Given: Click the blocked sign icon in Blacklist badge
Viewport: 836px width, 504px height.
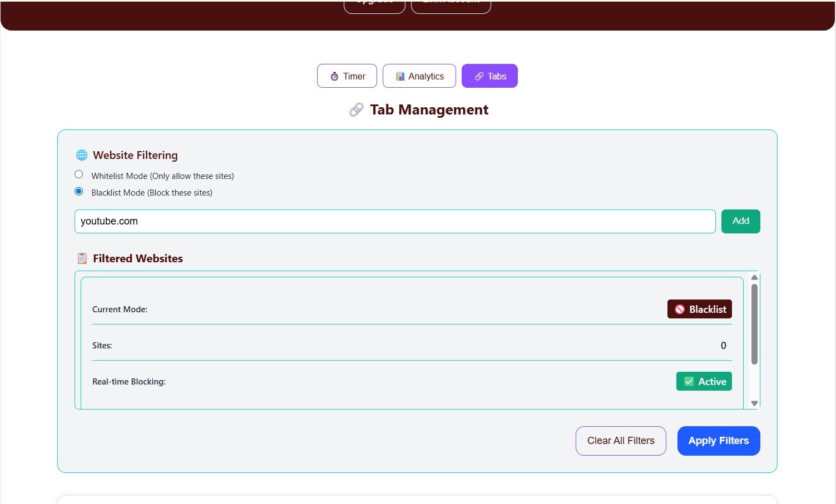Looking at the screenshot, I should click(680, 309).
